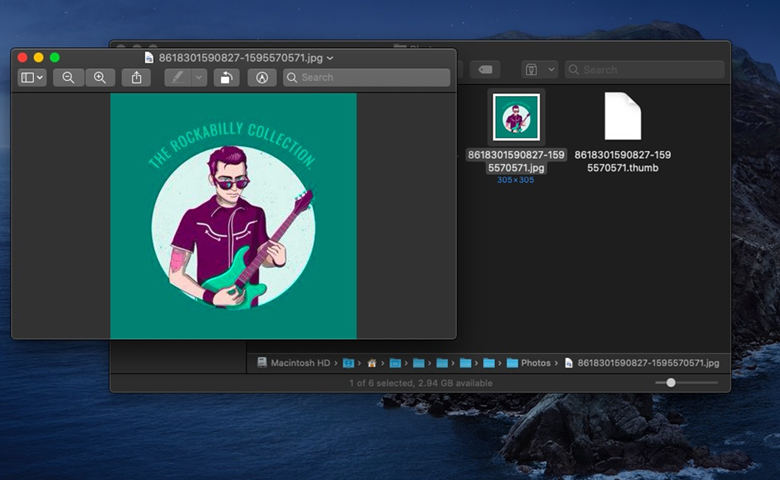Open the home folder icon in the path bar
Image resolution: width=780 pixels, height=480 pixels.
pyautogui.click(x=372, y=363)
